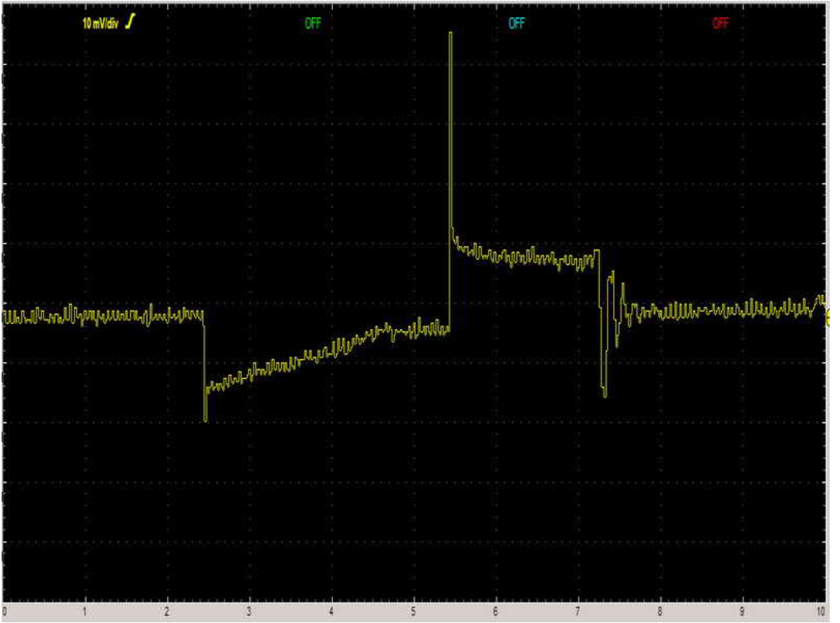Pick the 6 division on the time axis
This screenshot has height=623, width=840.
click(496, 612)
